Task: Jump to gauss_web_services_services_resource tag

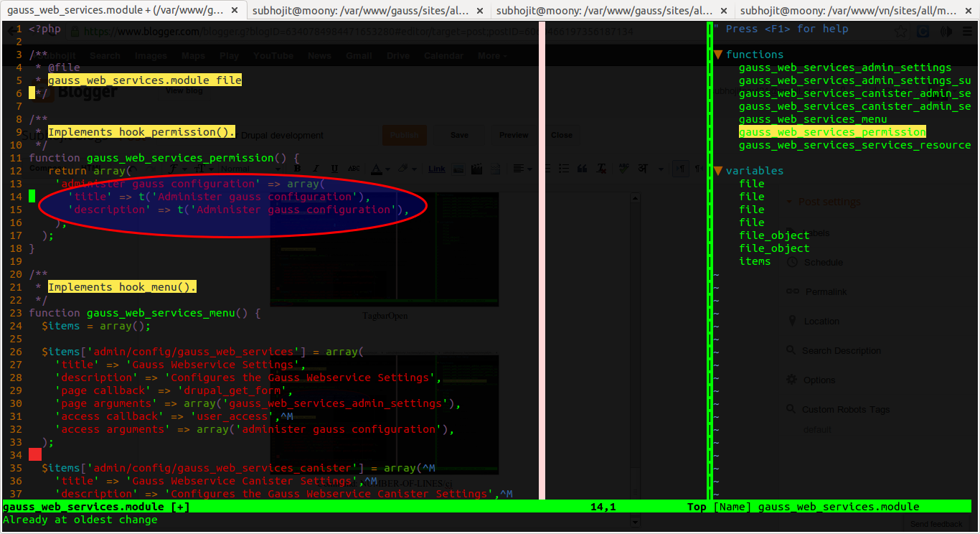Action: [854, 145]
